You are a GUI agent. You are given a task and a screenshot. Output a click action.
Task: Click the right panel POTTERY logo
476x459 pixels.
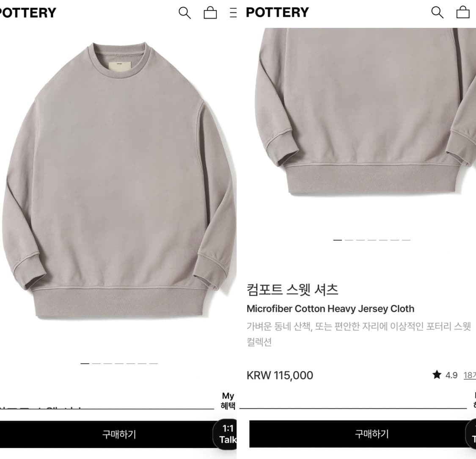coord(277,12)
